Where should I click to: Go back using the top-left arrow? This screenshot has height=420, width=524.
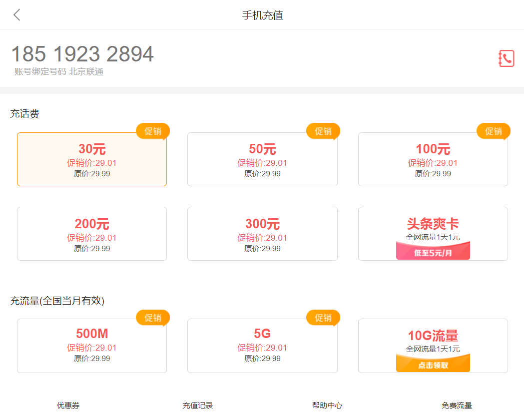(x=17, y=15)
